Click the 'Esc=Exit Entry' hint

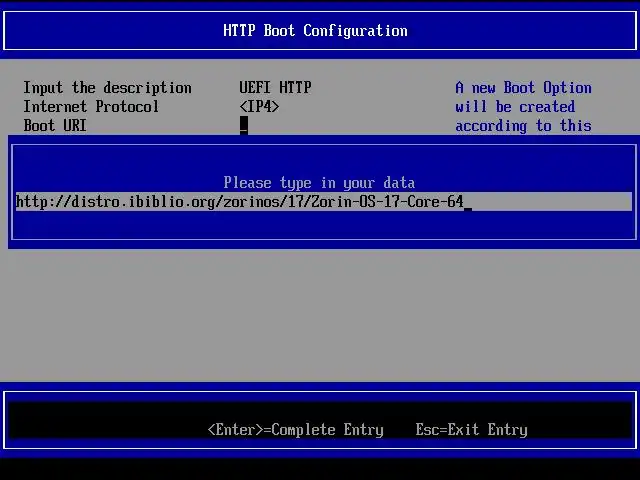pyautogui.click(x=471, y=429)
